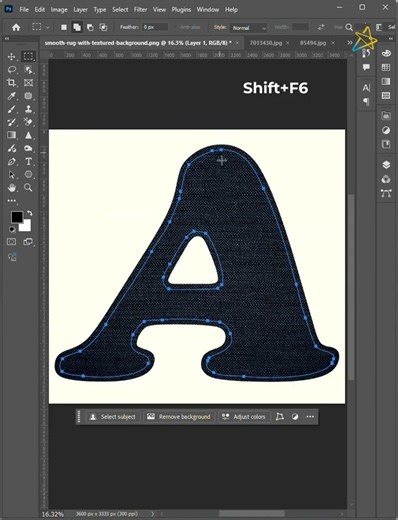The image size is (398, 520).
Task: Select the Crop tool
Action: click(12, 83)
